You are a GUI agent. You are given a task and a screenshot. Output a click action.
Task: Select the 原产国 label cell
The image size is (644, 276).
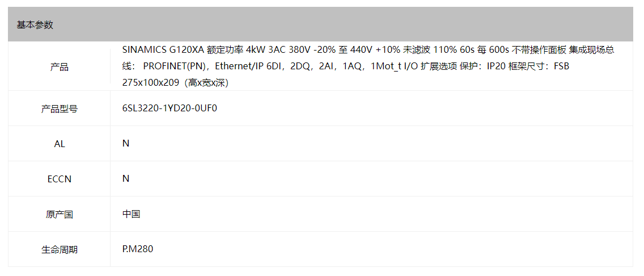coord(59,214)
